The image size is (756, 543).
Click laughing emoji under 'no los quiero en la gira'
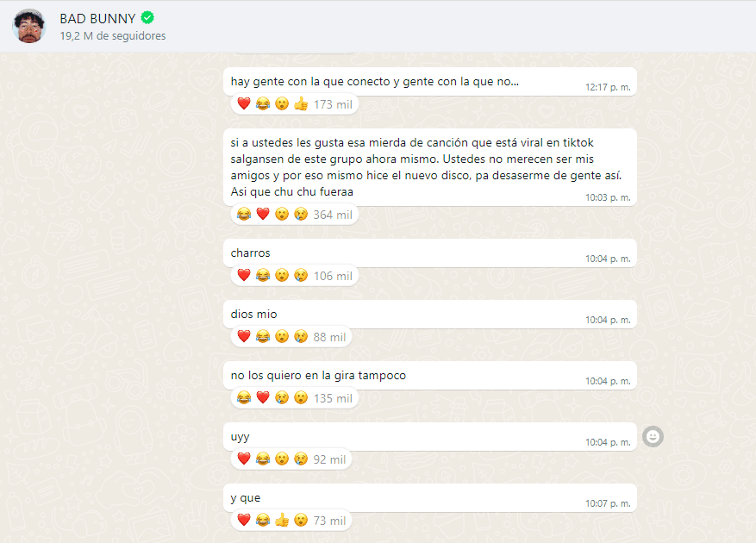click(244, 398)
